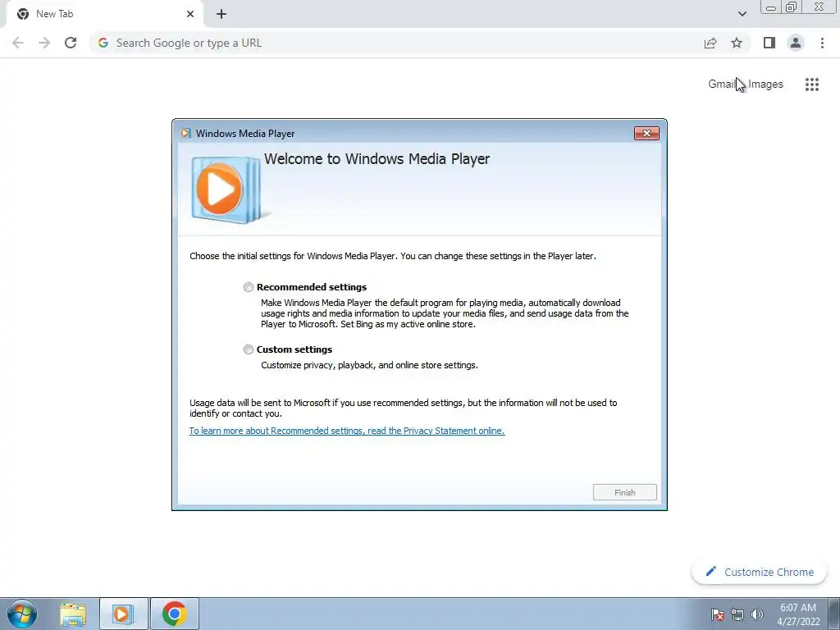Screen dimensions: 840x630
Task: Click the Finish button
Action: 624,492
